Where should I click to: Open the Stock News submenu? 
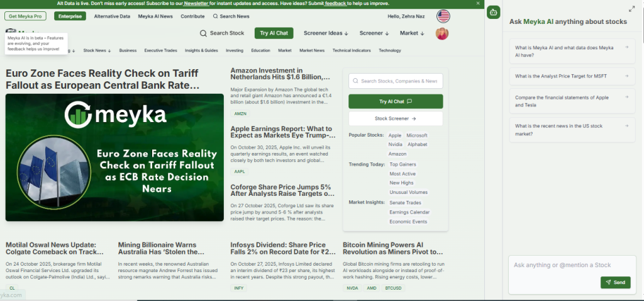tap(97, 50)
